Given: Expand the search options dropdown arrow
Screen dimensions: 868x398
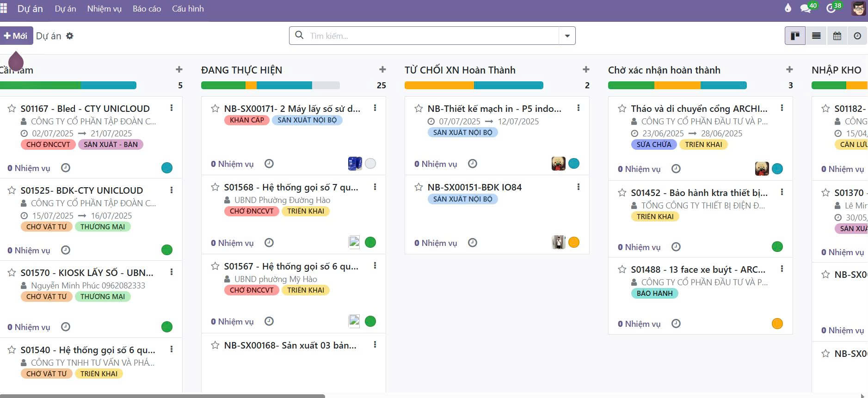Looking at the screenshot, I should [567, 36].
